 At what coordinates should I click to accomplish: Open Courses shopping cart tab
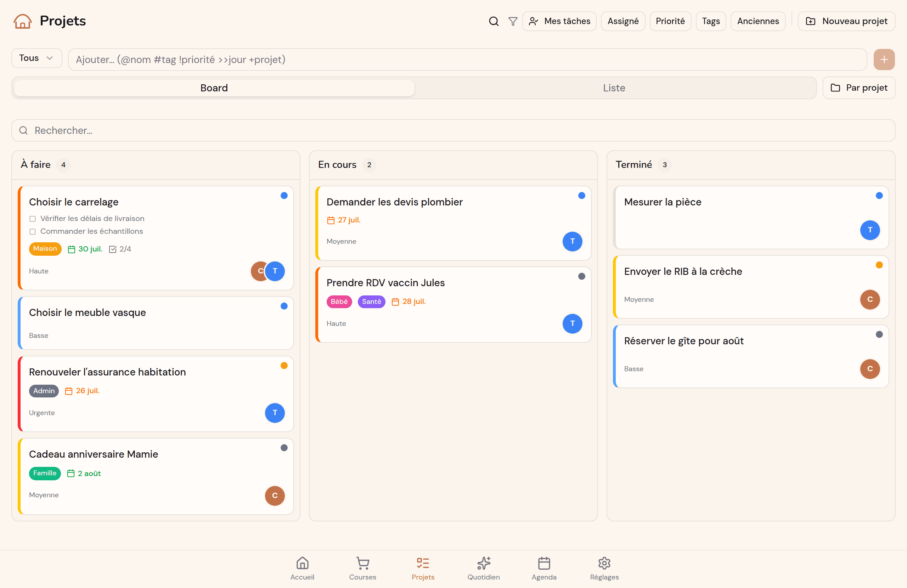coord(362,568)
